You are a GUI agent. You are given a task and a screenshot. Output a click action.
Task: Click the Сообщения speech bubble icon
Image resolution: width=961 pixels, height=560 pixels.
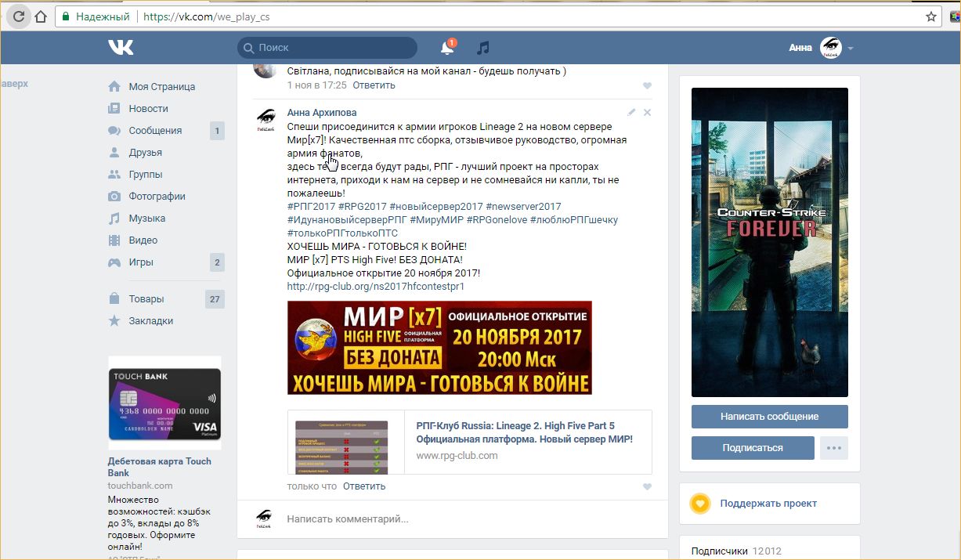pyautogui.click(x=114, y=131)
